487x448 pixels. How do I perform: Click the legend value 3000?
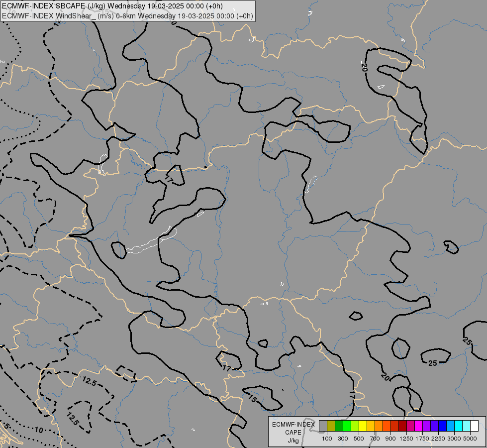[x=454, y=439]
